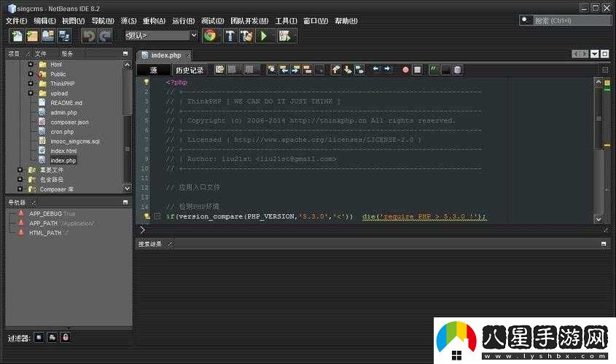Screen dimensions: 616x364
Task: Select admin.php in project tree
Action: 63,113
